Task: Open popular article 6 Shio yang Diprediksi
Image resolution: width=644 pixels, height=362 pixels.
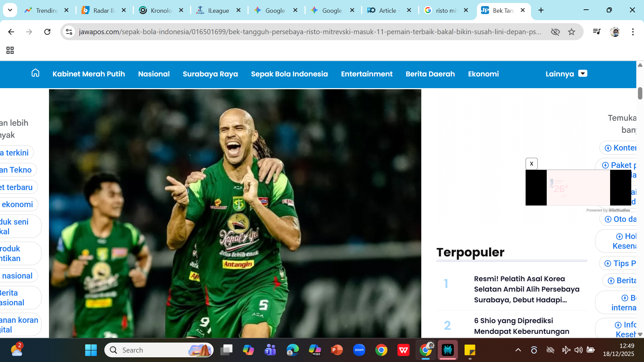Action: [x=522, y=326]
